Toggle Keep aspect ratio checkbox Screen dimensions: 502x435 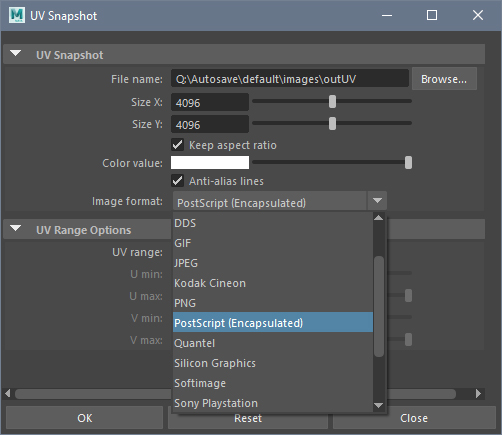pyautogui.click(x=177, y=145)
